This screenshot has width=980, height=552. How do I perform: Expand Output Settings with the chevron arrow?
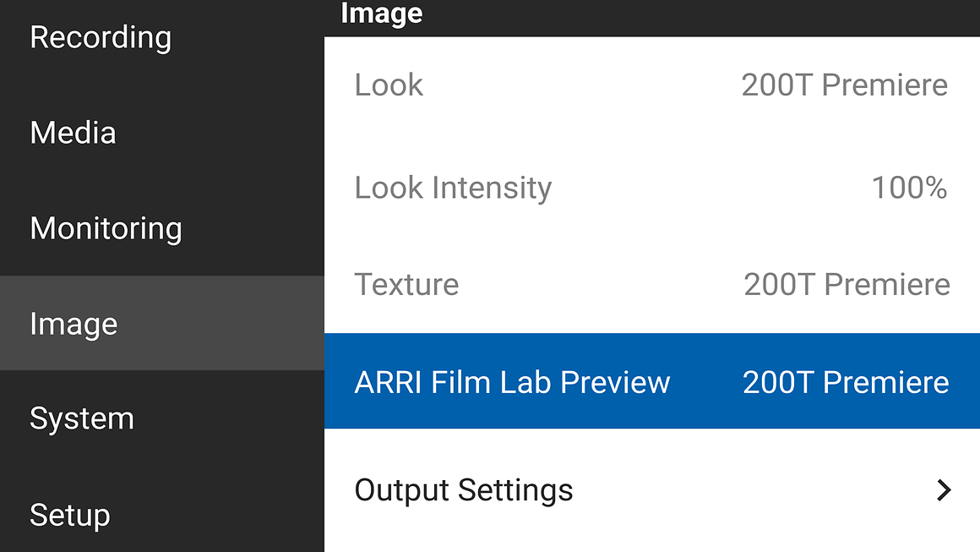click(944, 490)
